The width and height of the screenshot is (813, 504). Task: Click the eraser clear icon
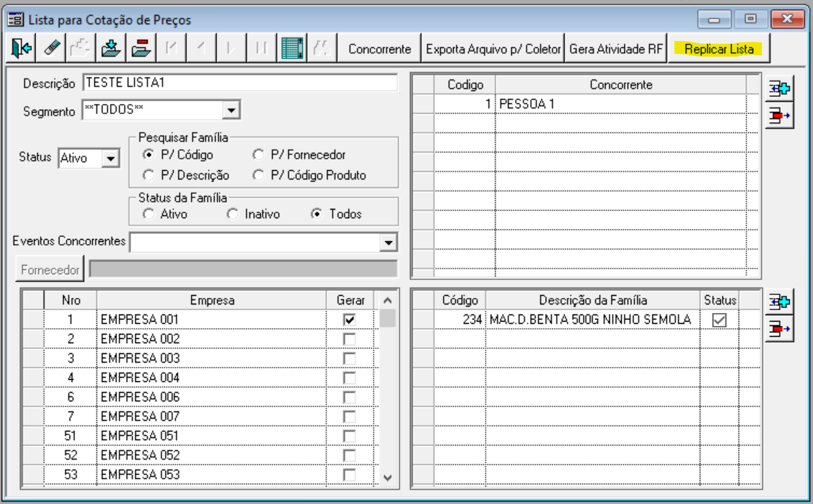[51, 49]
